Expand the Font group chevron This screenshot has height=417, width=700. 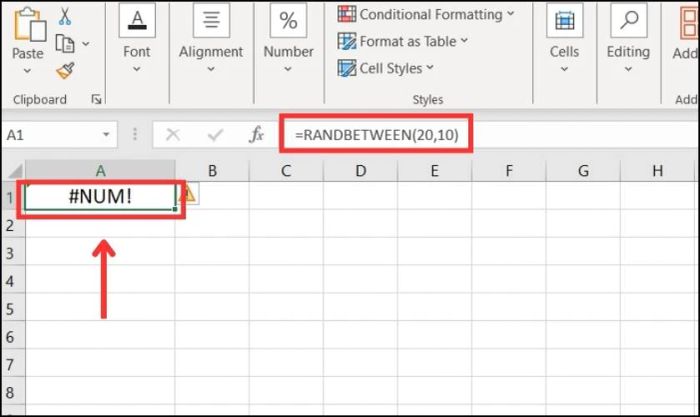coord(137,69)
